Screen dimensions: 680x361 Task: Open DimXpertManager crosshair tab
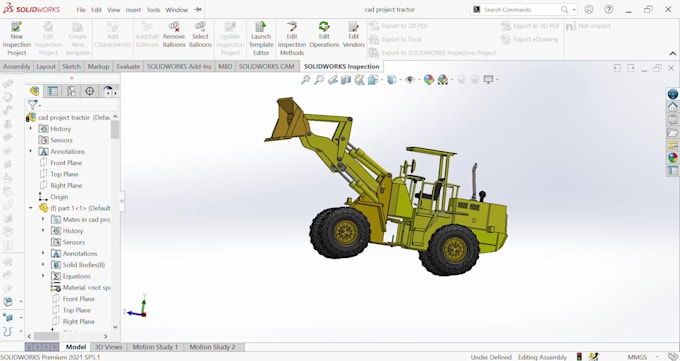(90, 91)
